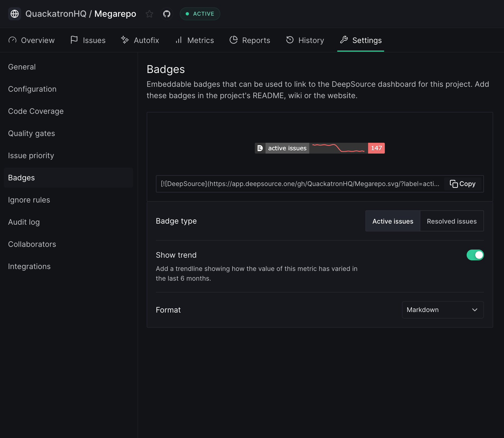Click the Overview gauge icon

click(x=12, y=40)
